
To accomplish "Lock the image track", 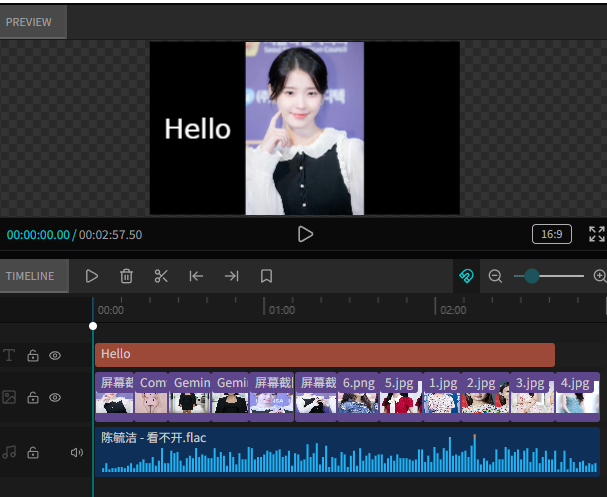I will pos(33,398).
